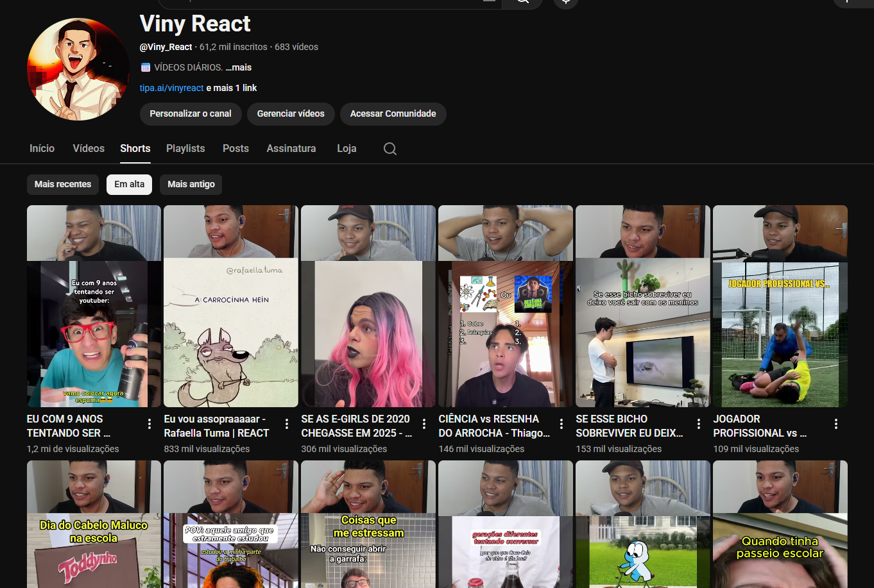
Task: Play the 'Quando tinha passeio escolar' thumbnail
Action: [x=780, y=524]
